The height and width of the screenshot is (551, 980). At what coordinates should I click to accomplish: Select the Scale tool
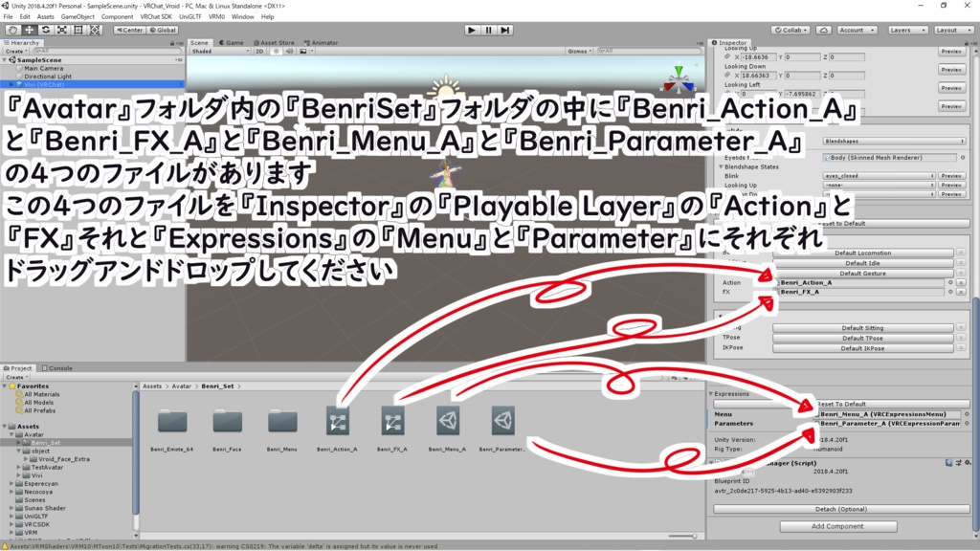tap(61, 30)
